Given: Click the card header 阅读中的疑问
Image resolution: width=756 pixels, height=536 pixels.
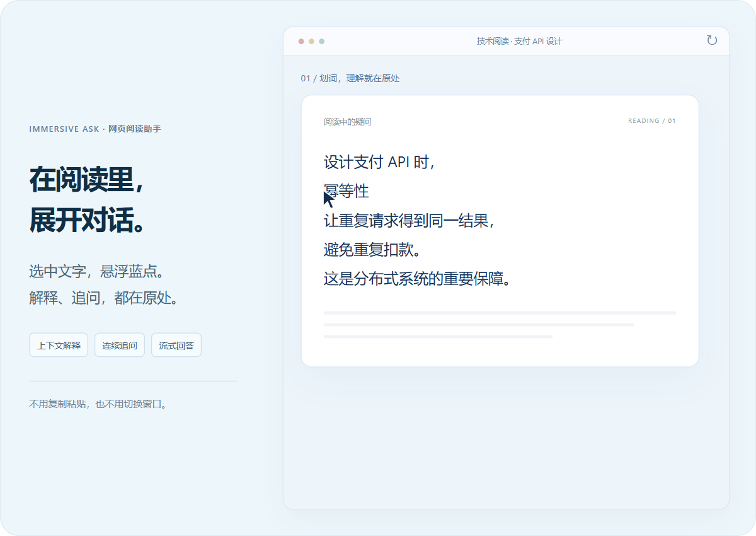Looking at the screenshot, I should coord(348,122).
